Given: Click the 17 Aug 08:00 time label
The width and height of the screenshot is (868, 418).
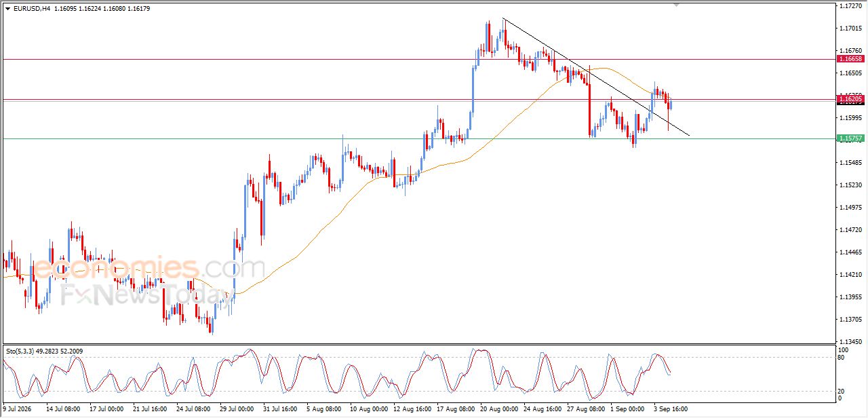Looking at the screenshot, I should pyautogui.click(x=454, y=409).
